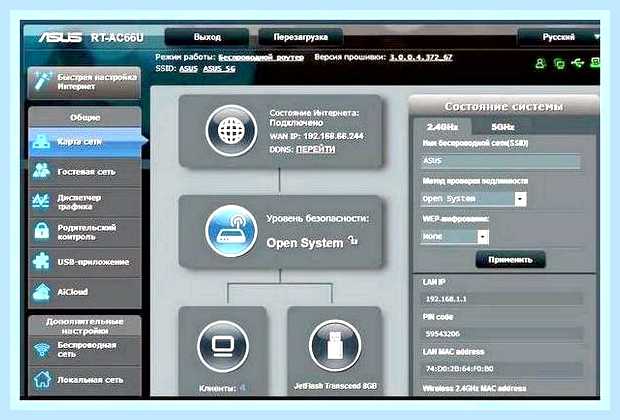Viewport: 620px width, 420px height.
Task: Open Локальная сеть settings
Action: [85, 380]
